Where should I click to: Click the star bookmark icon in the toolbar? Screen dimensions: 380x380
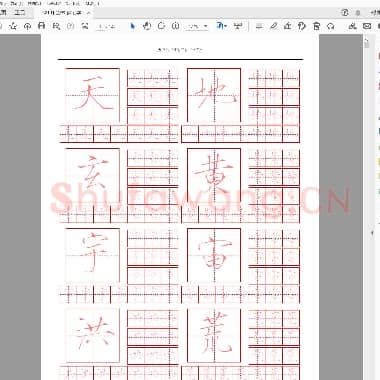tap(13, 26)
